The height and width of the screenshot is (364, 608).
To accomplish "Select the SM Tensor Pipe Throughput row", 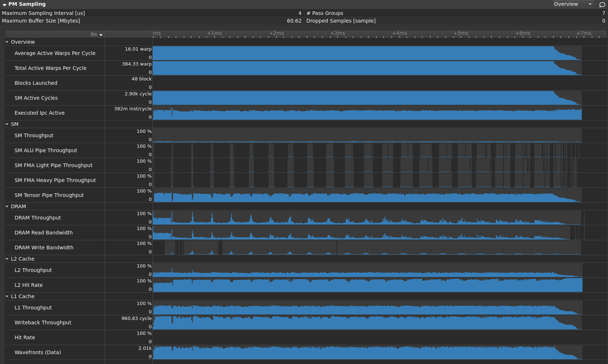I will tap(49, 195).
